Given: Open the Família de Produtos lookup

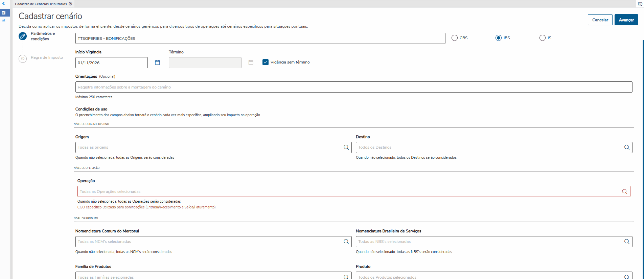Looking at the screenshot, I should [346, 277].
